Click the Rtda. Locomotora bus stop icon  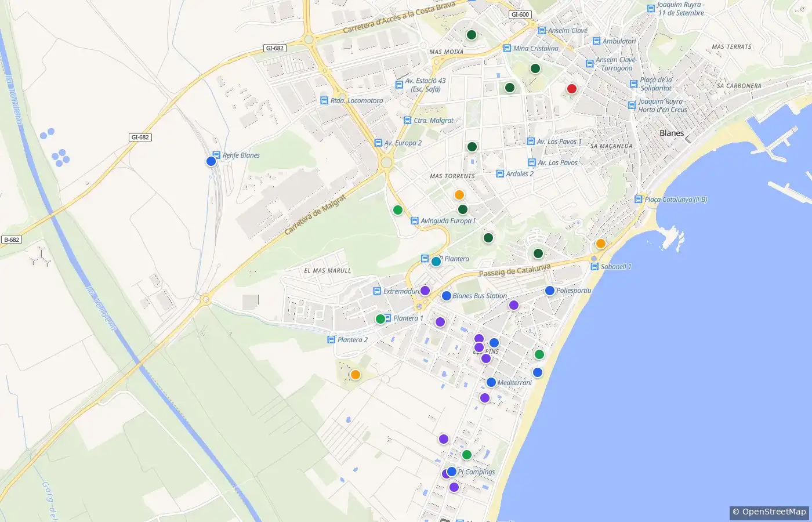324,100
